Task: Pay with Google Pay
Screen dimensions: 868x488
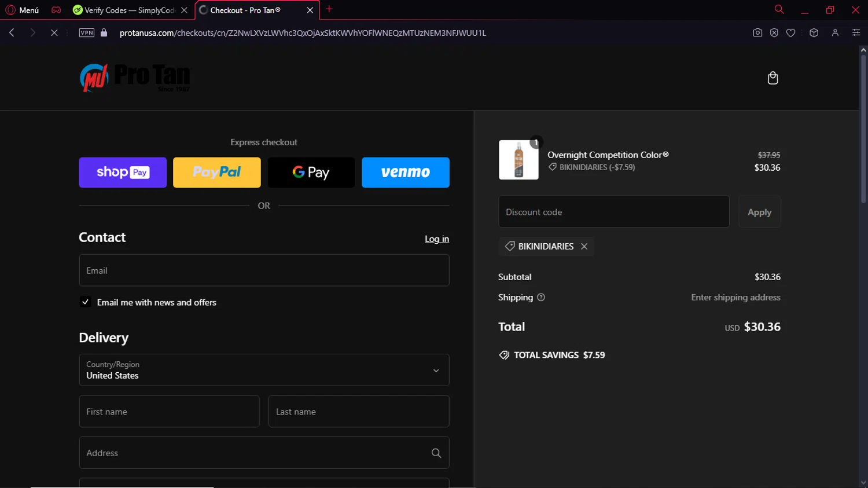Action: tap(311, 173)
